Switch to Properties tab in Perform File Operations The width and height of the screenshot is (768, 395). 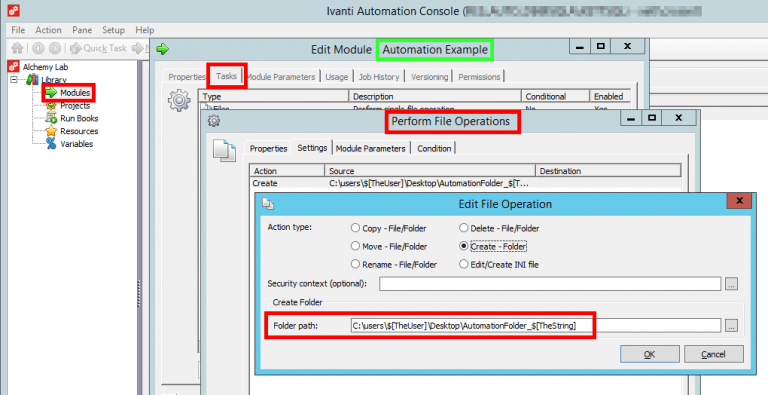(268, 148)
